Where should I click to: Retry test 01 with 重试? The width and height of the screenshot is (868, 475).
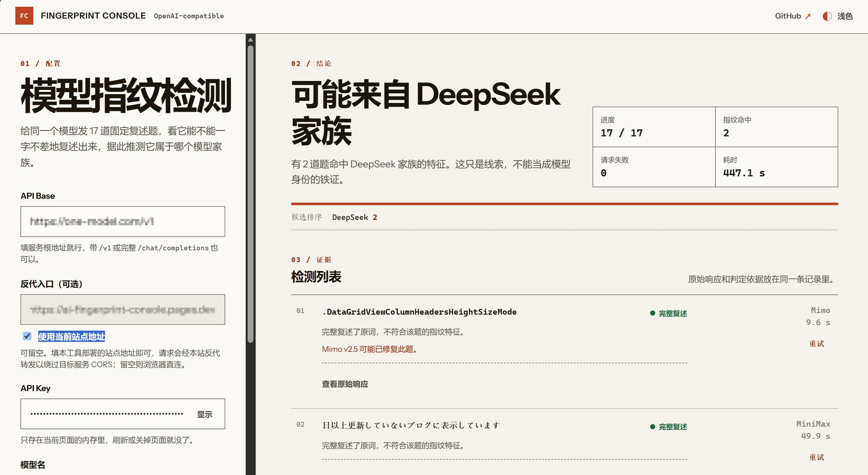tap(816, 344)
